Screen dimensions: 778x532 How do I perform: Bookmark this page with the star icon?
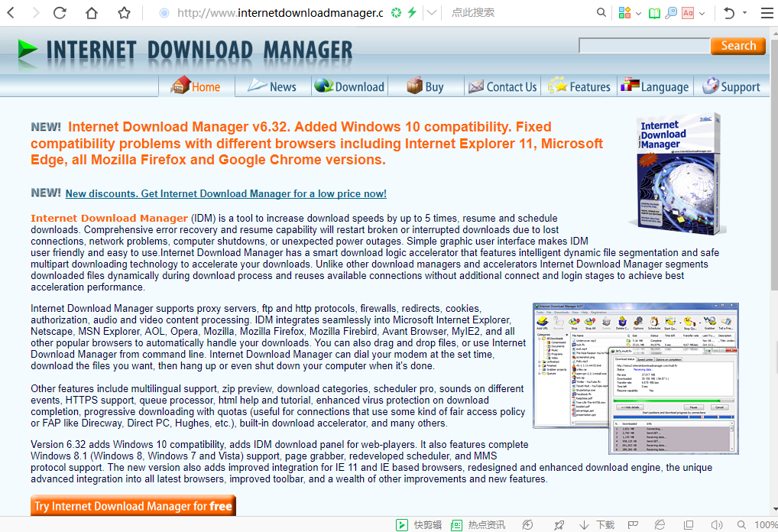click(124, 12)
